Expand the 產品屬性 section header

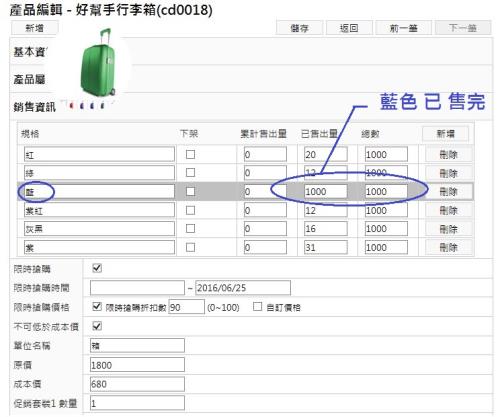coord(251,79)
